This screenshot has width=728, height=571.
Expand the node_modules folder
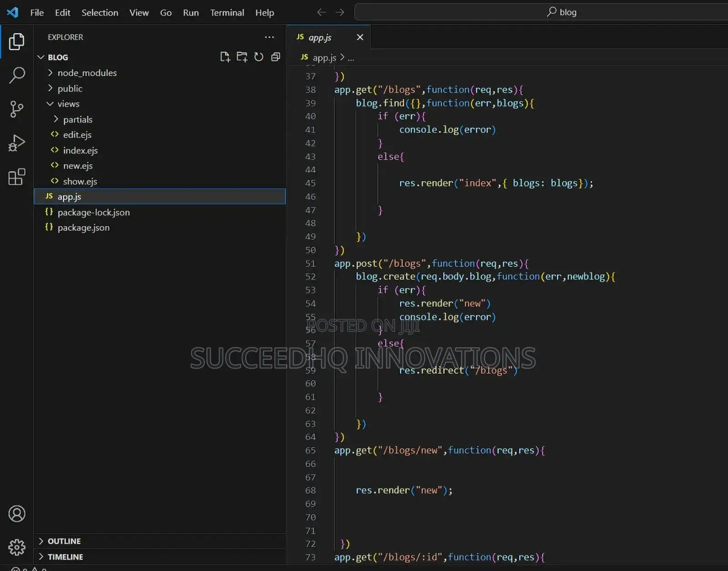(x=51, y=73)
